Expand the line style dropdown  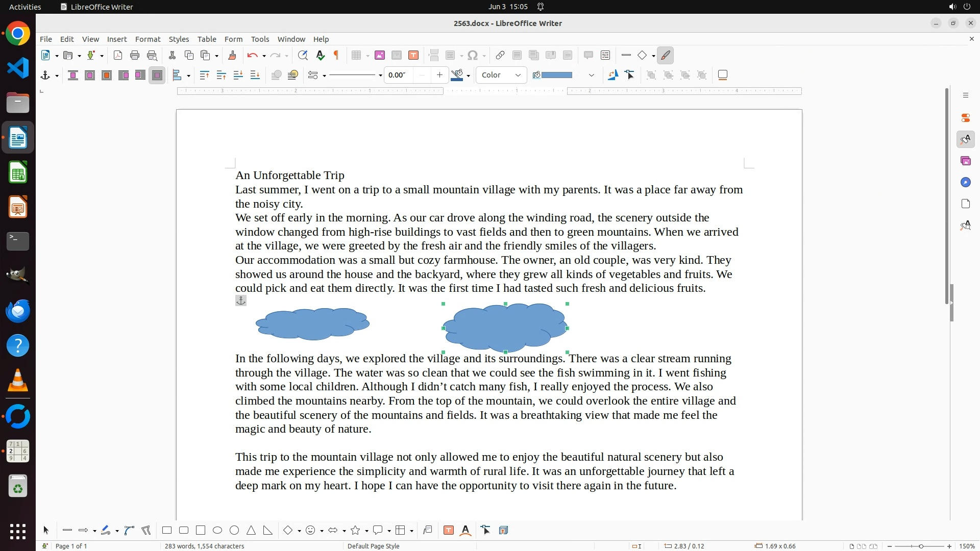(x=380, y=76)
